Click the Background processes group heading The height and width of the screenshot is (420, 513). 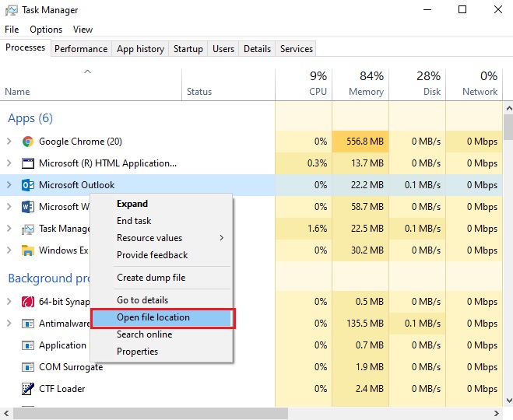pos(49,278)
